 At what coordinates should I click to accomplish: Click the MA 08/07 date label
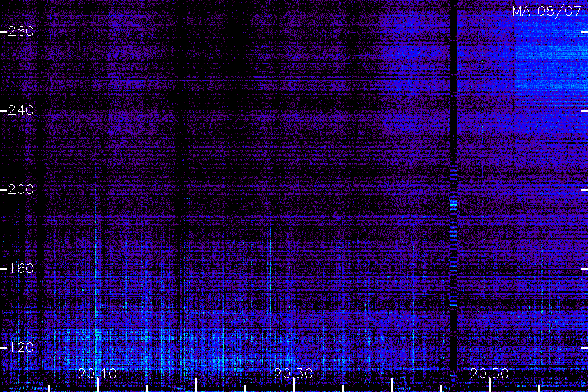point(546,11)
